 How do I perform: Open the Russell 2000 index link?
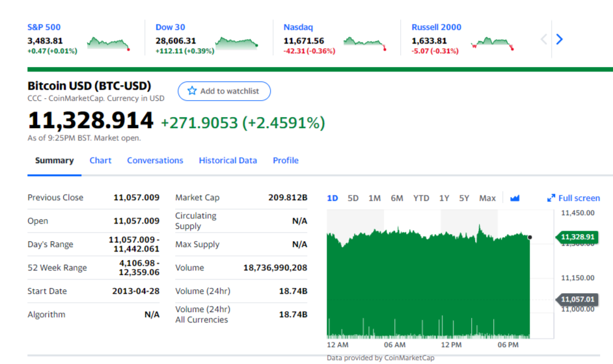(436, 27)
